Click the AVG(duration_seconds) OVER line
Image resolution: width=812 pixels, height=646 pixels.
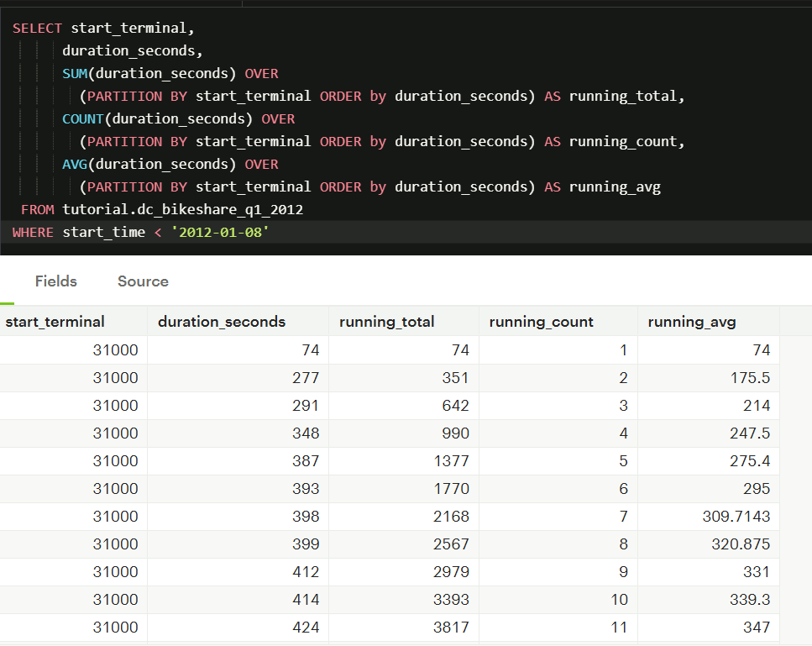click(x=170, y=164)
